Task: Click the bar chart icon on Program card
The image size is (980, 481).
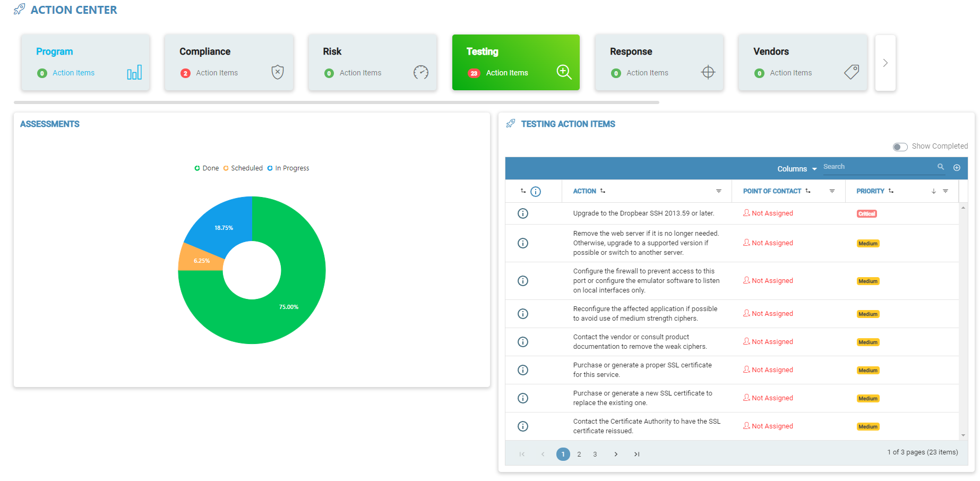Action: pyautogui.click(x=134, y=73)
